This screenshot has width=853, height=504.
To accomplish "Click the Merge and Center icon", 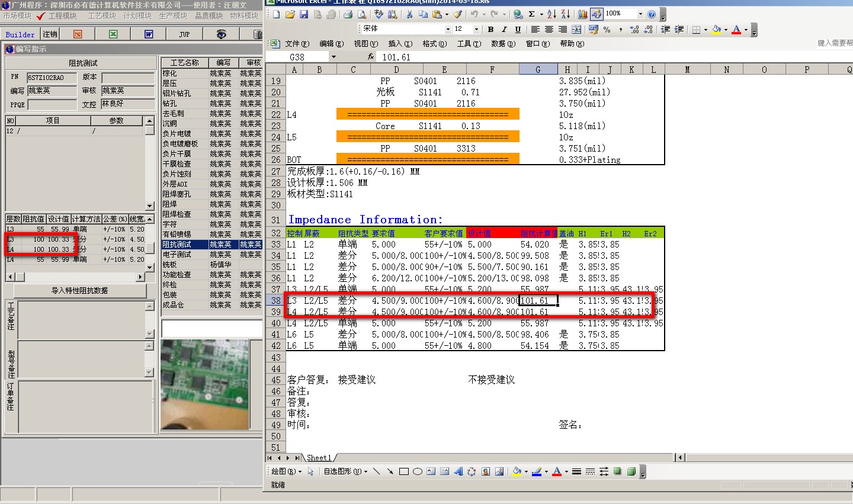I will click(x=576, y=30).
